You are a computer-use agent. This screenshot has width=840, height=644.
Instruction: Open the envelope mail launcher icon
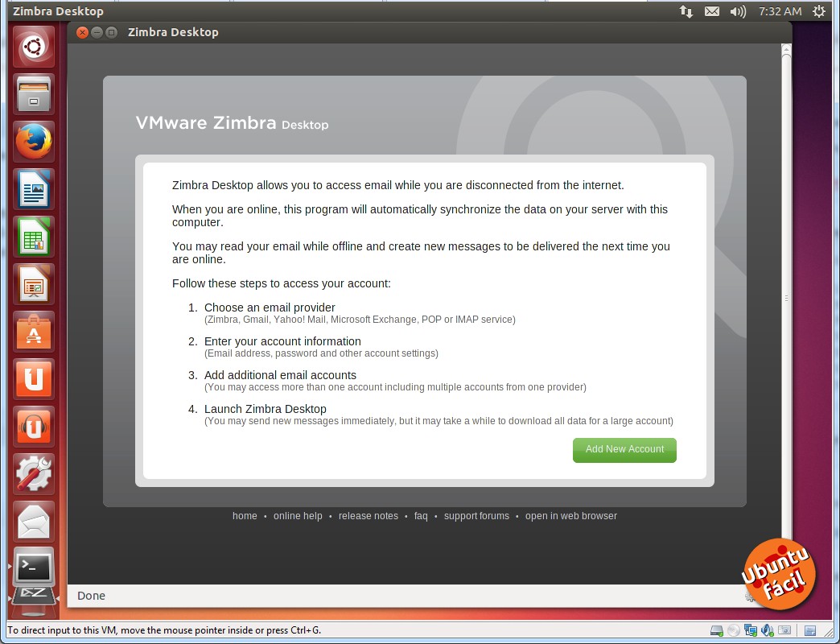point(34,522)
